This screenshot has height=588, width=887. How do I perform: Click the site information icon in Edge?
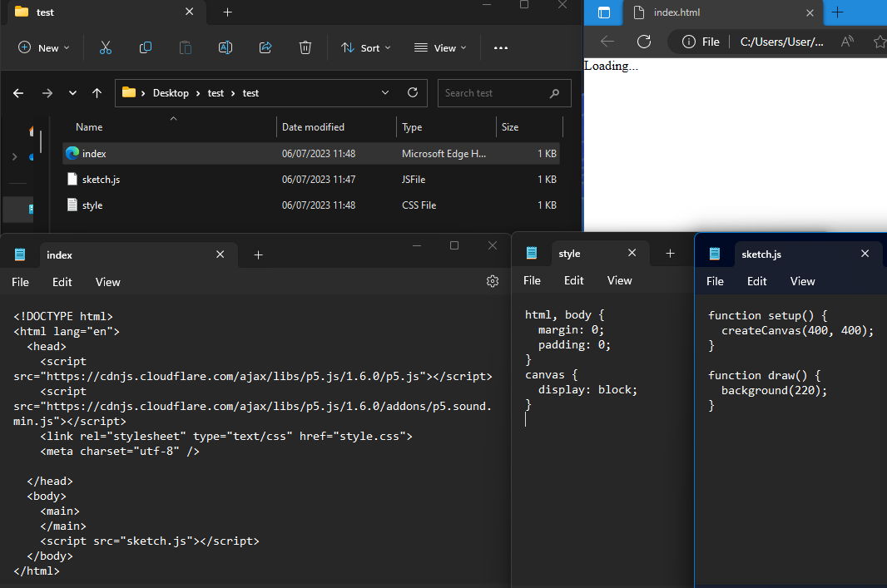click(x=688, y=42)
